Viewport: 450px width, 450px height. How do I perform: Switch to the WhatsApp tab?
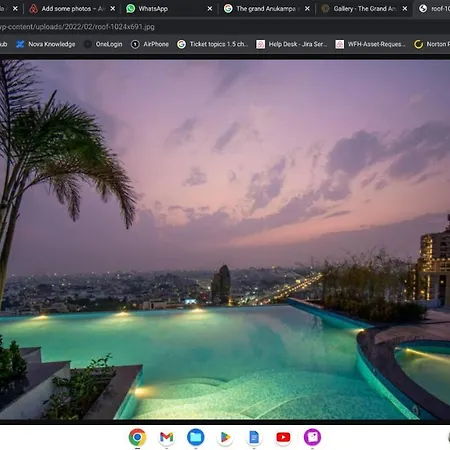coord(168,9)
